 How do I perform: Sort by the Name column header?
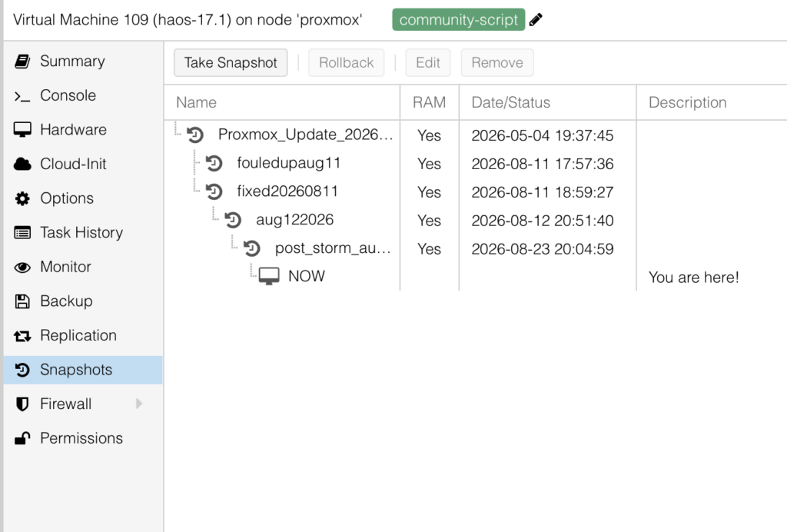[x=282, y=102]
